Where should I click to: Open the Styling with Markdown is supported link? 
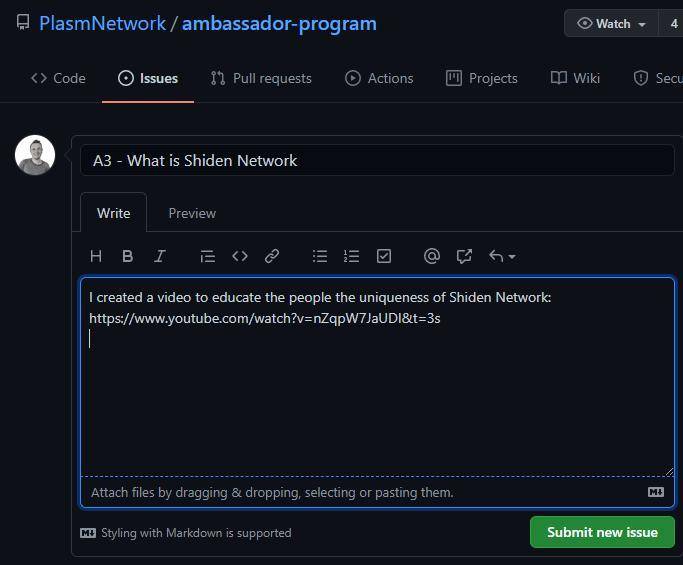pos(186,533)
